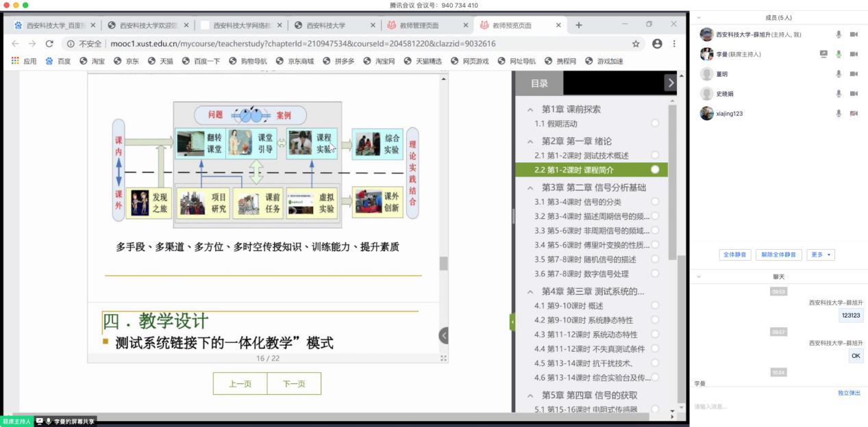The width and height of the screenshot is (868, 427).
Task: Collapse the 第3章 信号分析基础 chapter
Action: [530, 187]
